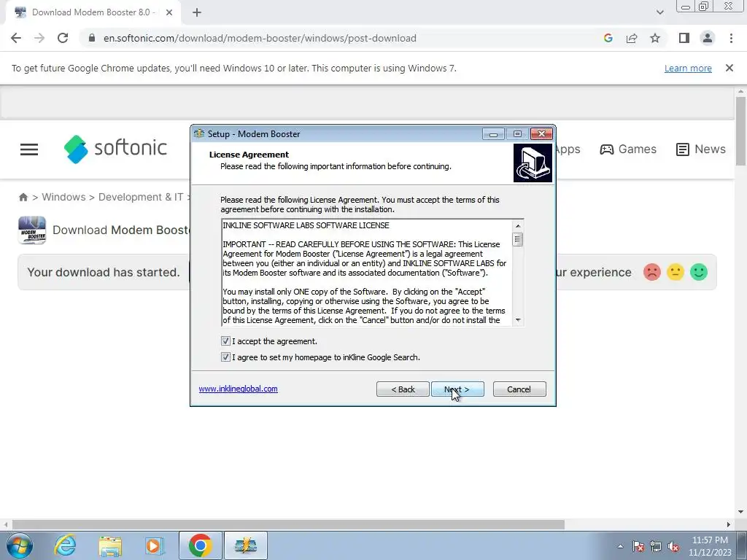Click Modem Booster setup taskbar button
The image size is (747, 560).
click(245, 545)
